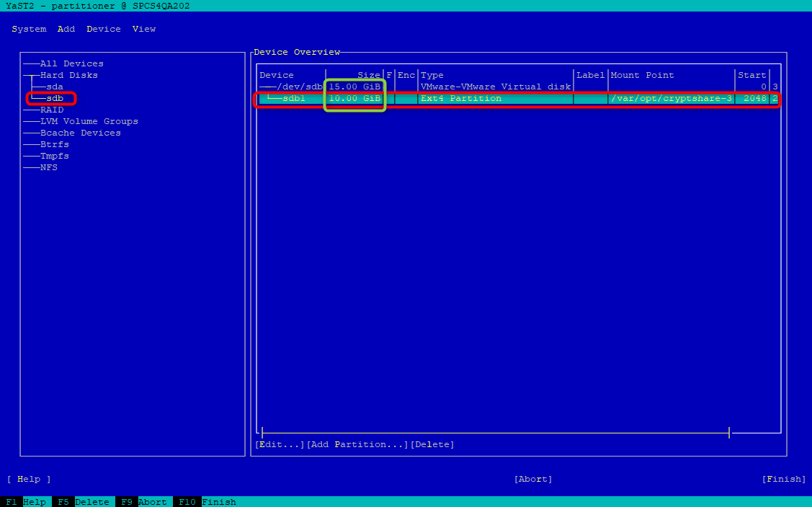The height and width of the screenshot is (507, 812).
Task: Click the Add Partition... button
Action: (x=357, y=445)
